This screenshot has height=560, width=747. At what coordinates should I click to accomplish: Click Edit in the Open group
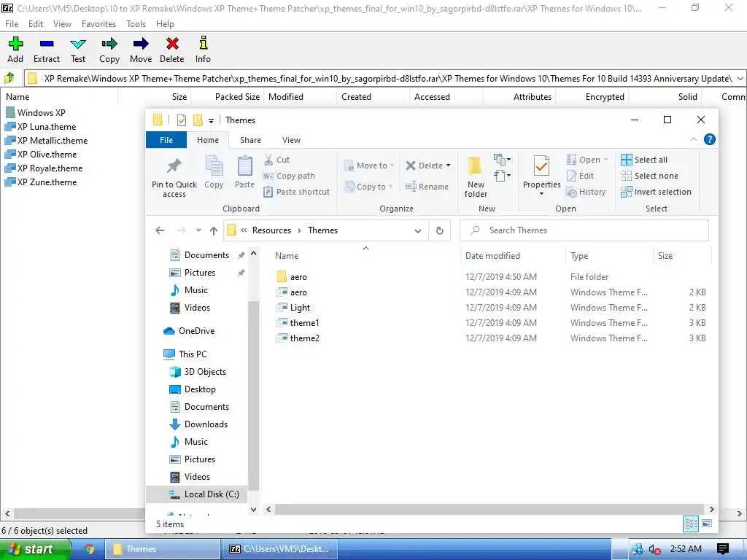[580, 176]
